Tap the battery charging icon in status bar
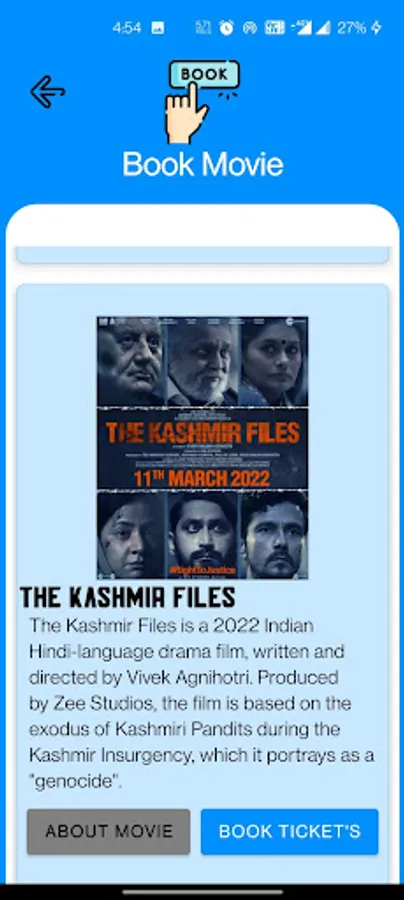The width and height of the screenshot is (404, 900). (376, 28)
